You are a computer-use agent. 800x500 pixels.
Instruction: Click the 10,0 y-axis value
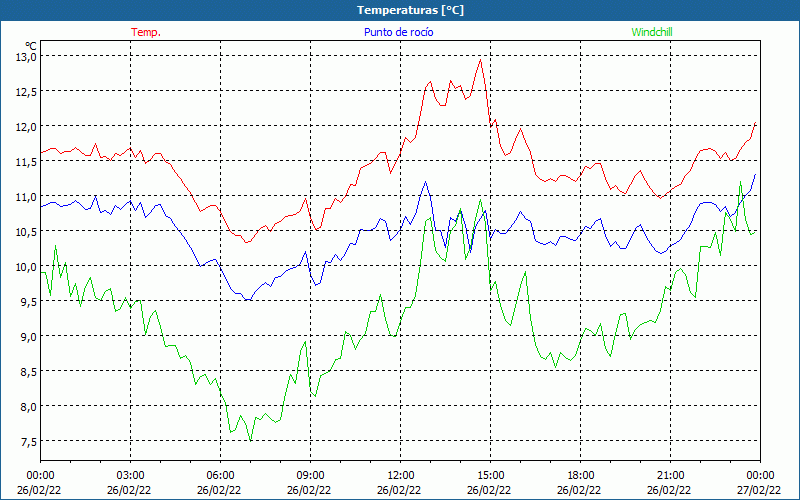coord(26,266)
